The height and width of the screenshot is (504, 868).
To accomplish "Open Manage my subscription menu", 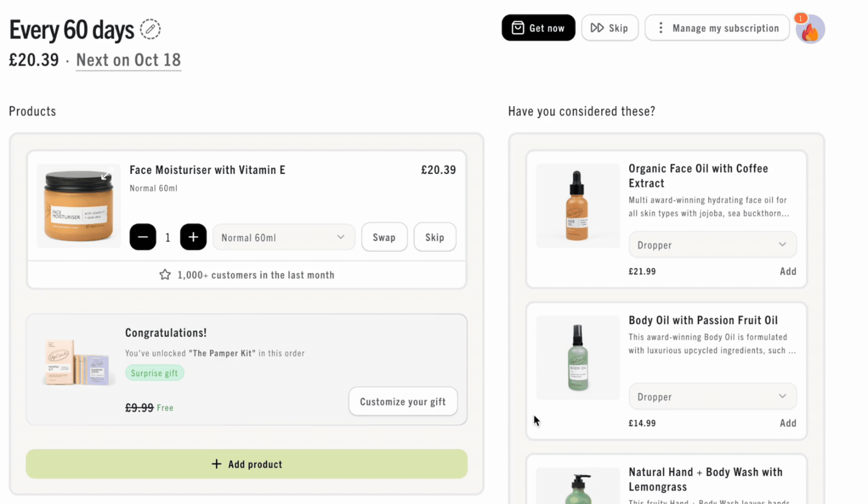I will (x=717, y=28).
